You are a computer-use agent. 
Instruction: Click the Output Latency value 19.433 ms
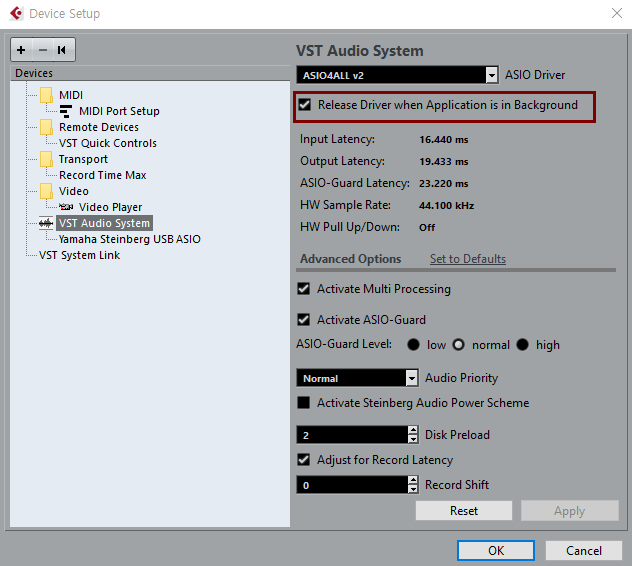pyautogui.click(x=444, y=162)
